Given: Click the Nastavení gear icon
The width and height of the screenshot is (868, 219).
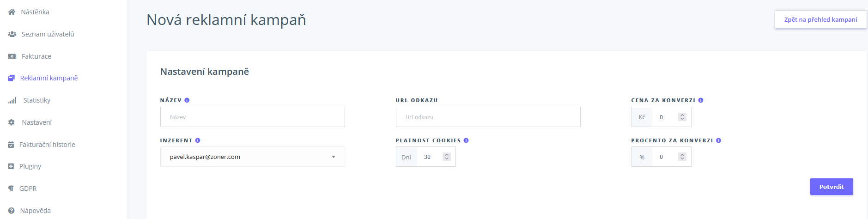Looking at the screenshot, I should (x=12, y=122).
